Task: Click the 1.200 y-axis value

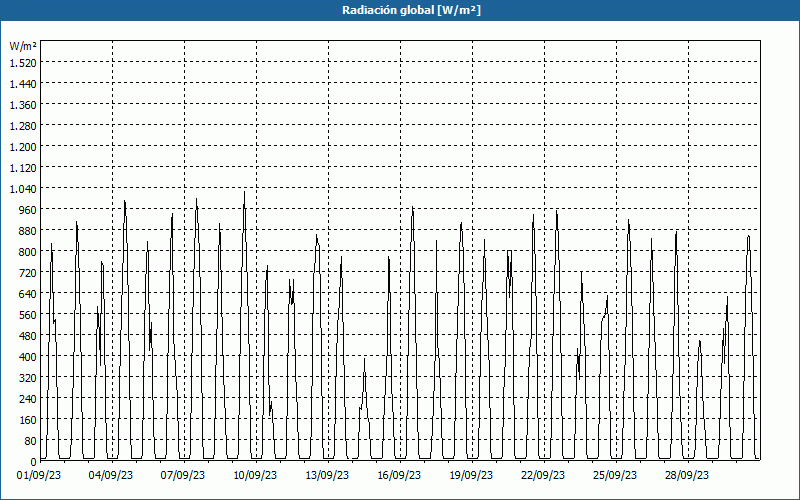Action: tap(23, 146)
